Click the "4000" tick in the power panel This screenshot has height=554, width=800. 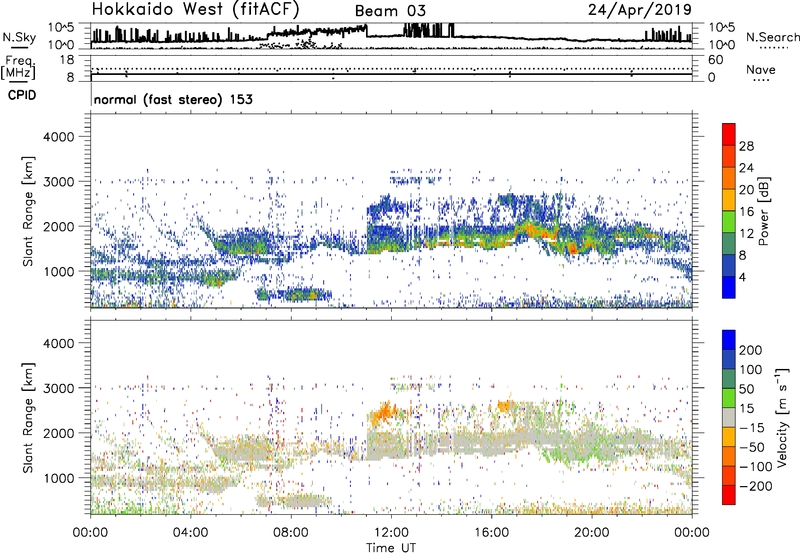(59, 137)
